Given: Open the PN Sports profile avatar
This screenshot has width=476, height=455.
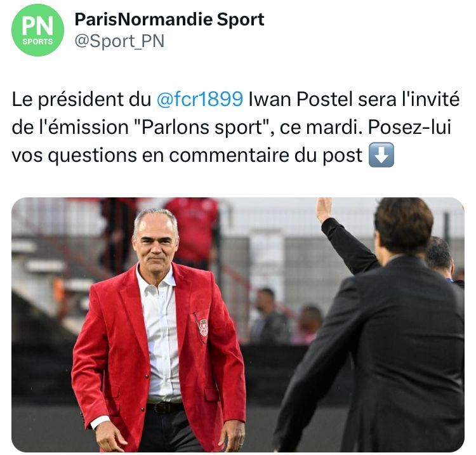Looking at the screenshot, I should (x=37, y=30).
